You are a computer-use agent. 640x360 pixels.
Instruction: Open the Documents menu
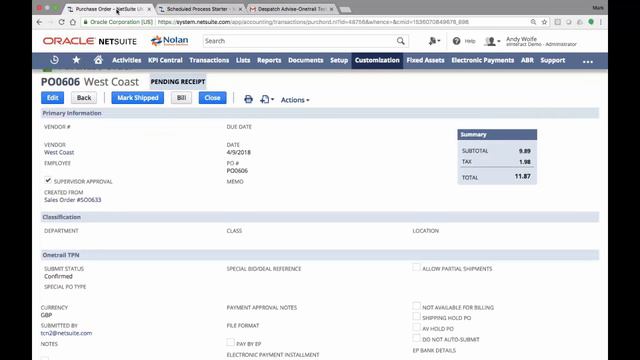305,60
